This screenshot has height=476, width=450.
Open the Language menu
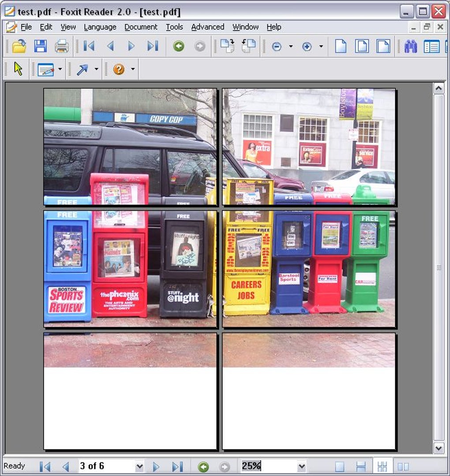100,27
